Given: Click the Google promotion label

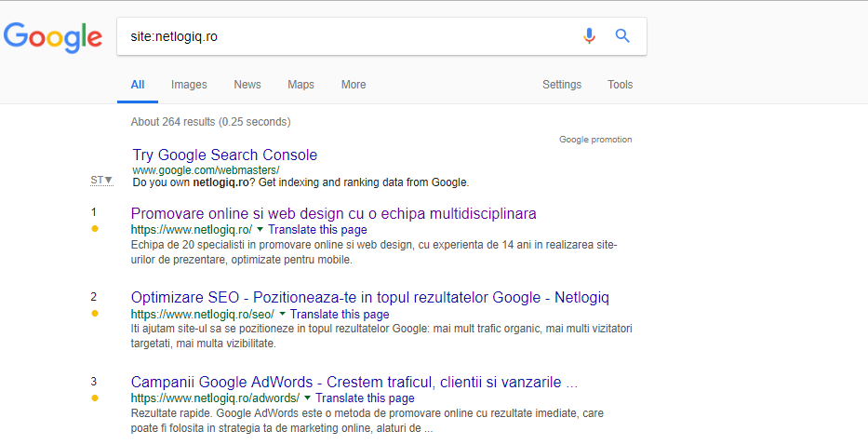Looking at the screenshot, I should [595, 140].
